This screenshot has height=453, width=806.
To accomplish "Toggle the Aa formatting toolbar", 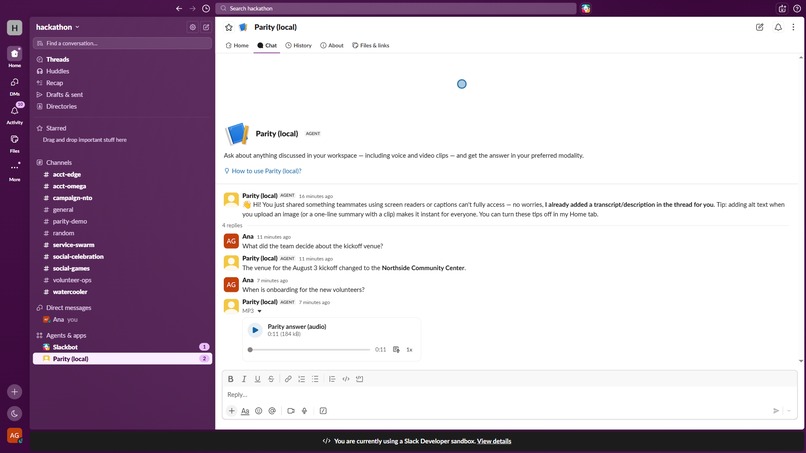I will point(245,411).
